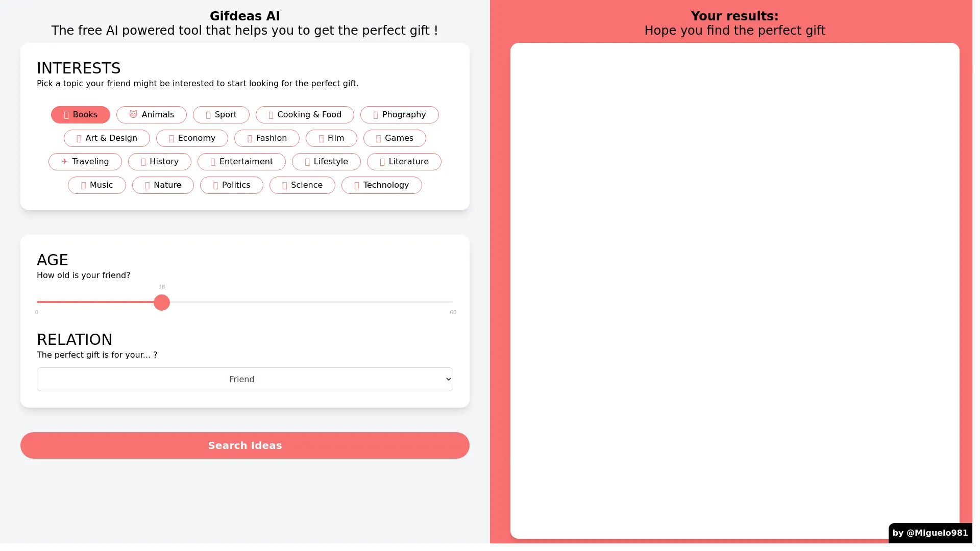Toggle the Science interest filter
The image size is (980, 551).
click(302, 185)
